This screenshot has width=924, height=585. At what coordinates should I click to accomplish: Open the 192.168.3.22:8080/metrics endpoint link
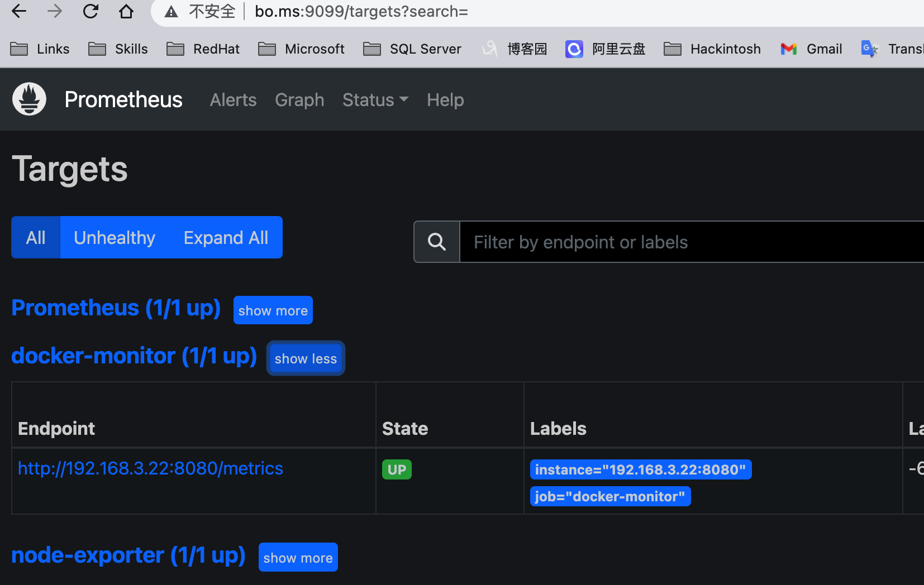pyautogui.click(x=150, y=468)
